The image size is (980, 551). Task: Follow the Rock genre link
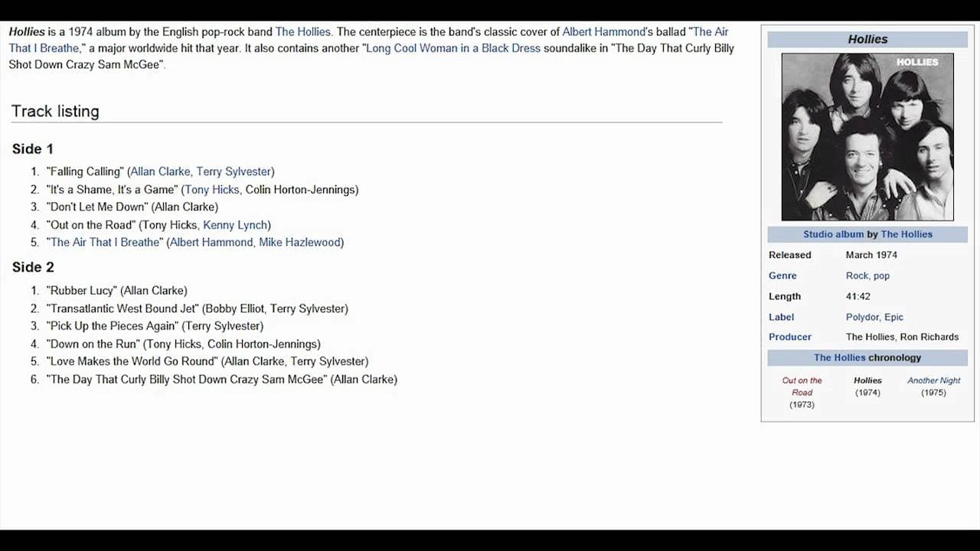857,275
